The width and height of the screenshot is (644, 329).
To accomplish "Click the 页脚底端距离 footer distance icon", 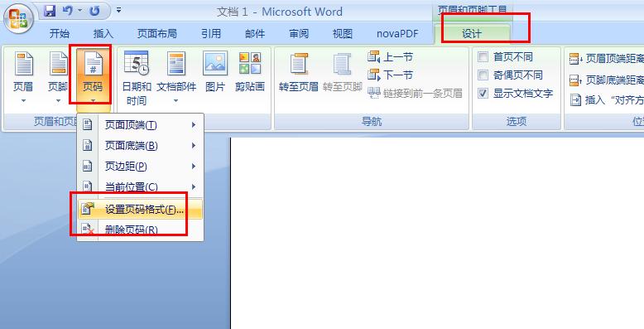I will coord(575,80).
